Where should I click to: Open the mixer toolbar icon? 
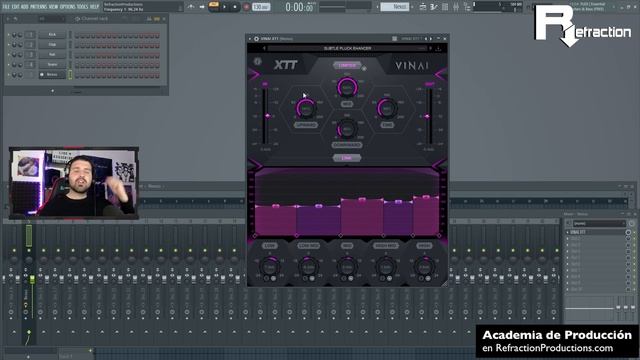tap(456, 7)
